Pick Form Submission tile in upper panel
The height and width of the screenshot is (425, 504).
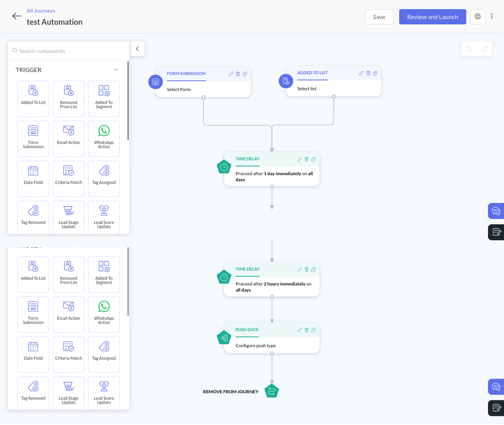point(33,139)
